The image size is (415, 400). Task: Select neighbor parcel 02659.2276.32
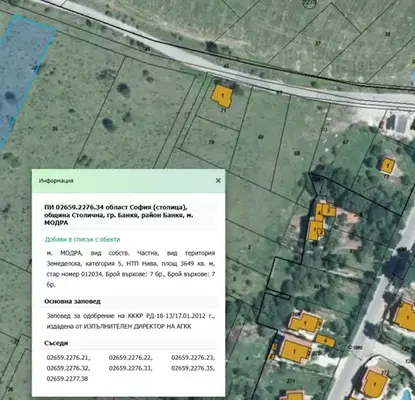(68, 368)
